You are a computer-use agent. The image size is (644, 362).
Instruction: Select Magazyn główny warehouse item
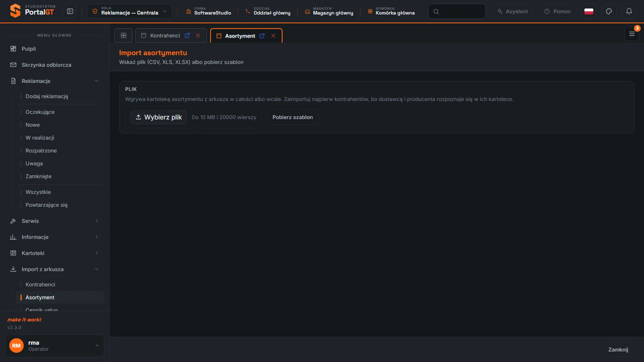coord(329,11)
